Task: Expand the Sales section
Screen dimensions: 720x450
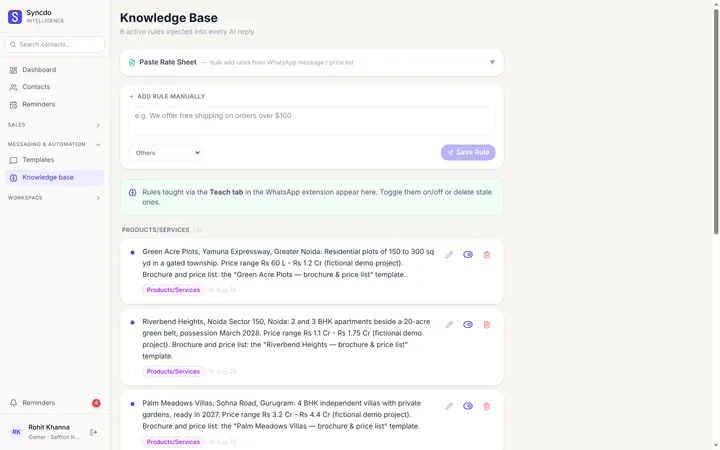Action: coord(54,125)
